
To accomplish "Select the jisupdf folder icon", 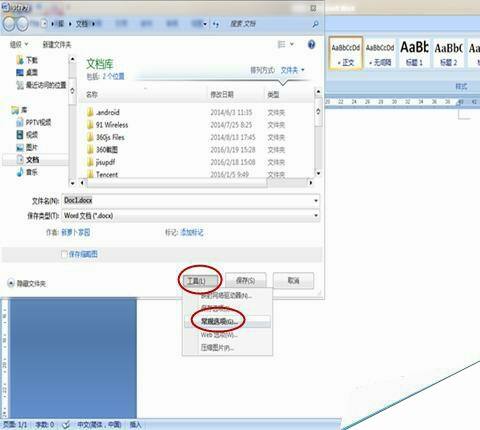I will (90, 162).
